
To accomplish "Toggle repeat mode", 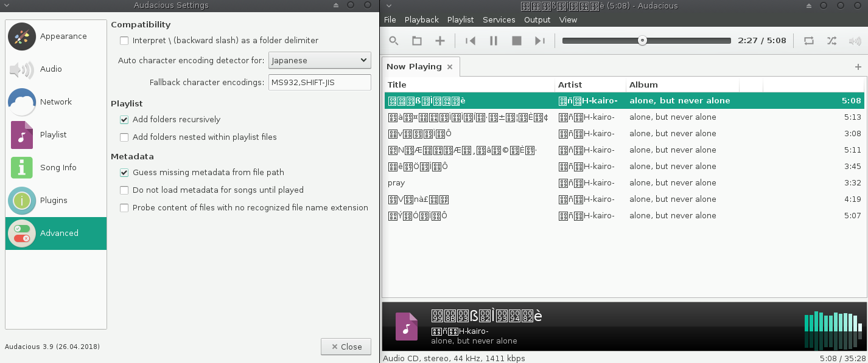I will click(x=808, y=41).
